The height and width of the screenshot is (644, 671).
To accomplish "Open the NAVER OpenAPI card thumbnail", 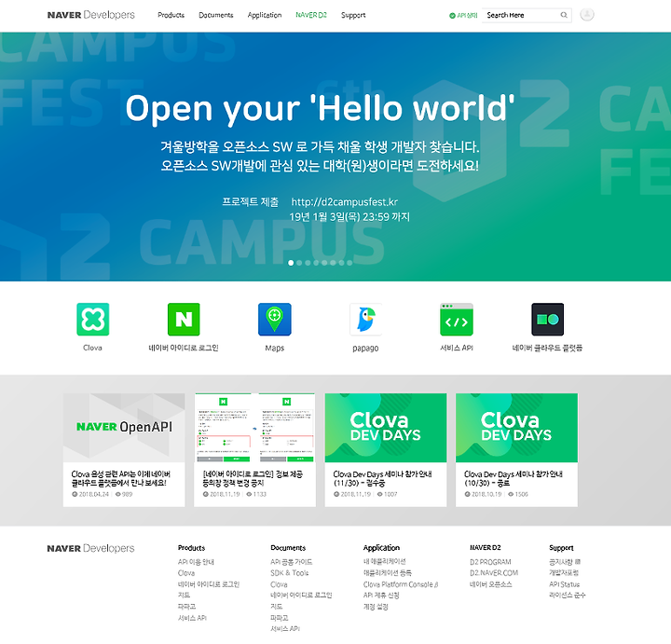I will click(124, 428).
